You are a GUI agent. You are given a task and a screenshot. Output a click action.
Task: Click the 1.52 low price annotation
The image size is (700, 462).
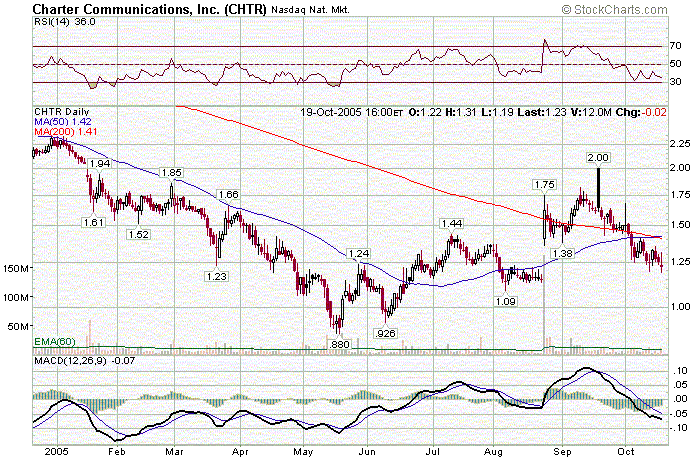tap(138, 234)
